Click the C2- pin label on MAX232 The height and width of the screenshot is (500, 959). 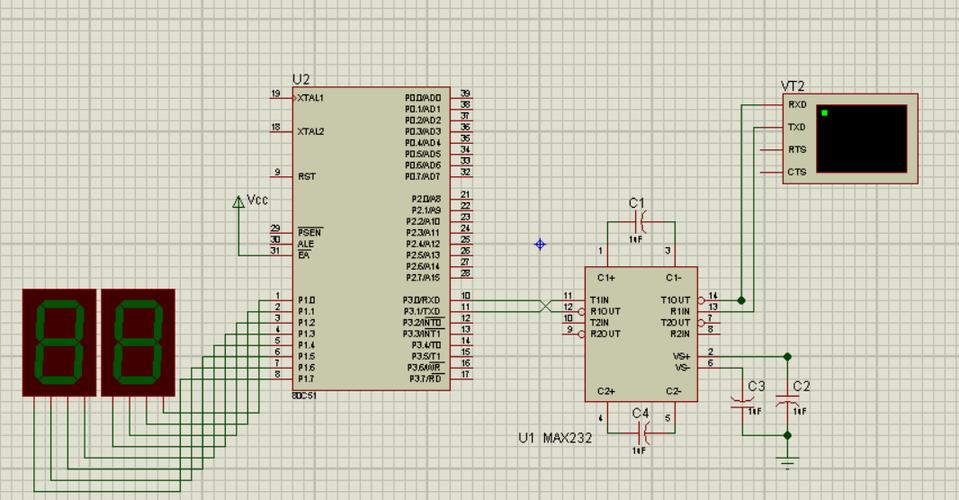point(674,391)
